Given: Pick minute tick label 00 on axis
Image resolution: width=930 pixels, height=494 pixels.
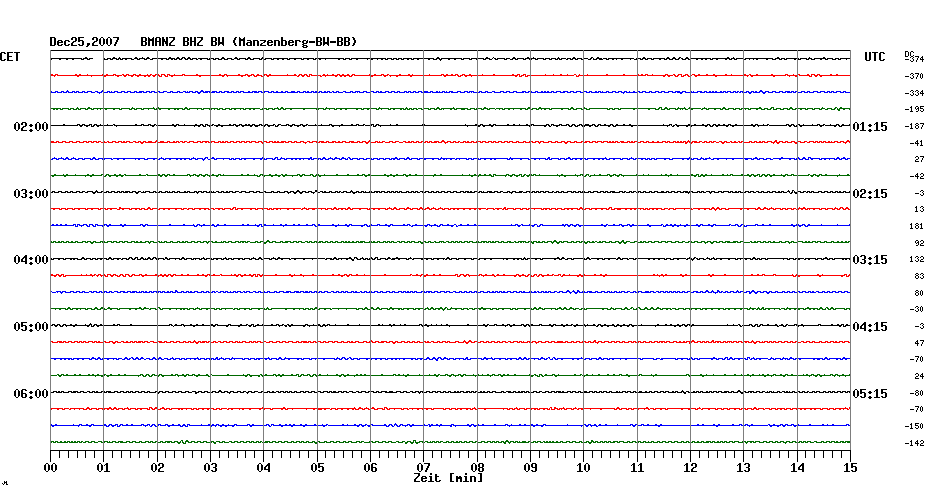Looking at the screenshot, I should tap(50, 468).
